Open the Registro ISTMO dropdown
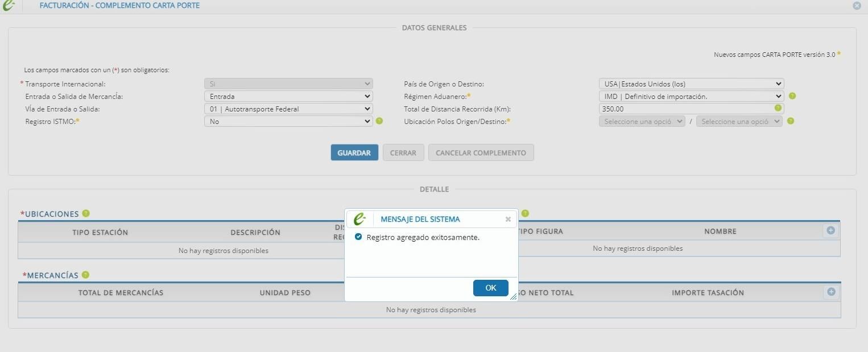Image resolution: width=868 pixels, height=352 pixels. [x=288, y=121]
